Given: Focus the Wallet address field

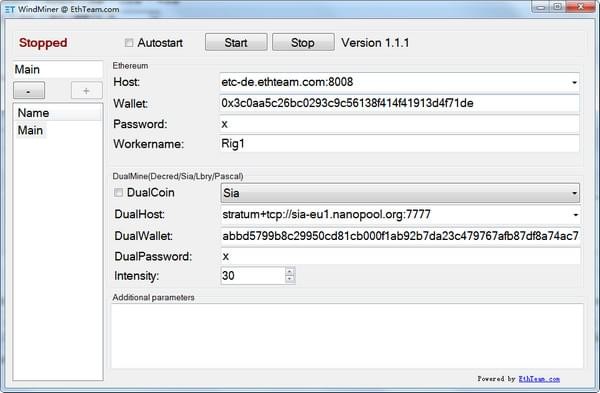Looking at the screenshot, I should tap(399, 103).
